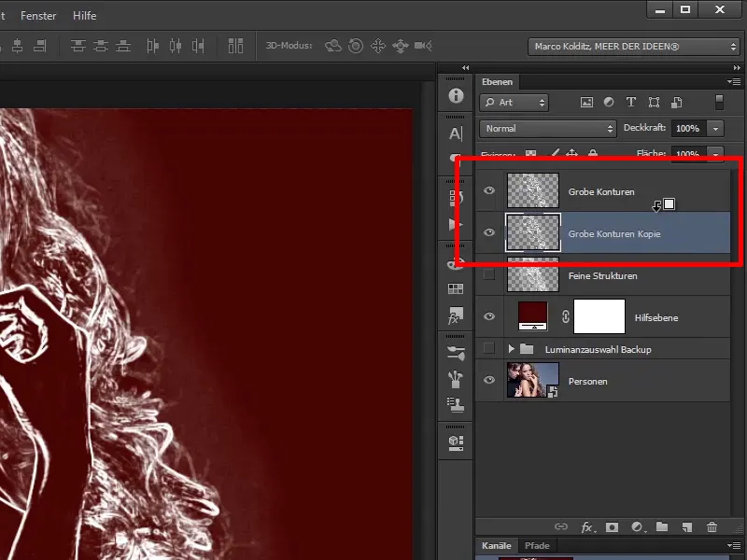Distribute right edges icon in options bar

198,46
